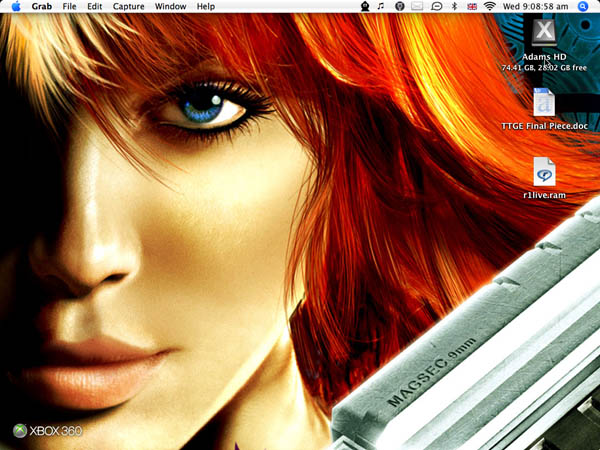Image resolution: width=600 pixels, height=450 pixels.
Task: Select the r1live.ram file icon
Action: (544, 171)
